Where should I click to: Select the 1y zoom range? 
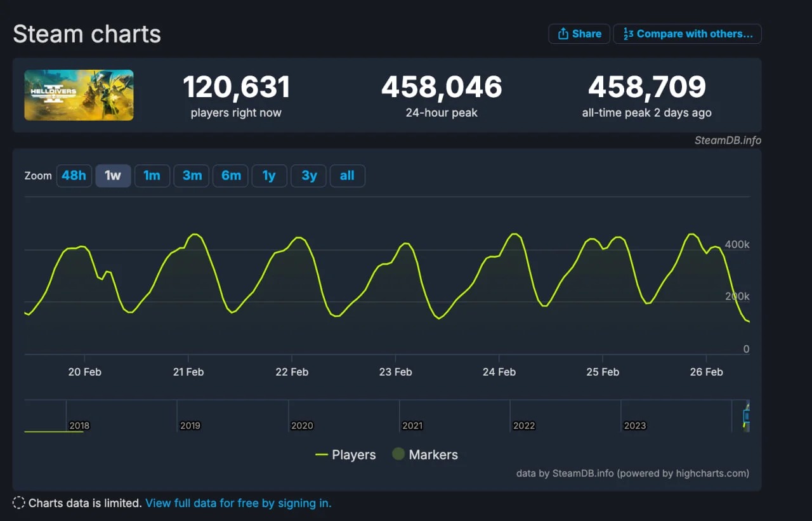tap(269, 176)
